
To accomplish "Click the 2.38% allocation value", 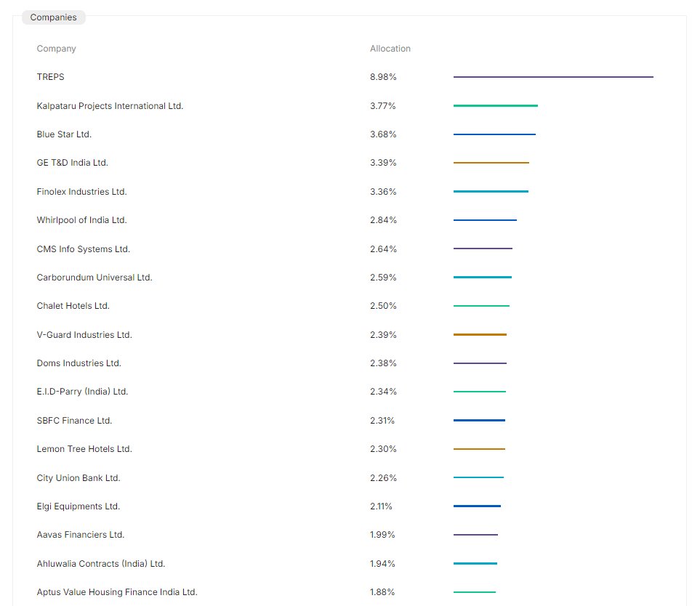I will 383,363.
